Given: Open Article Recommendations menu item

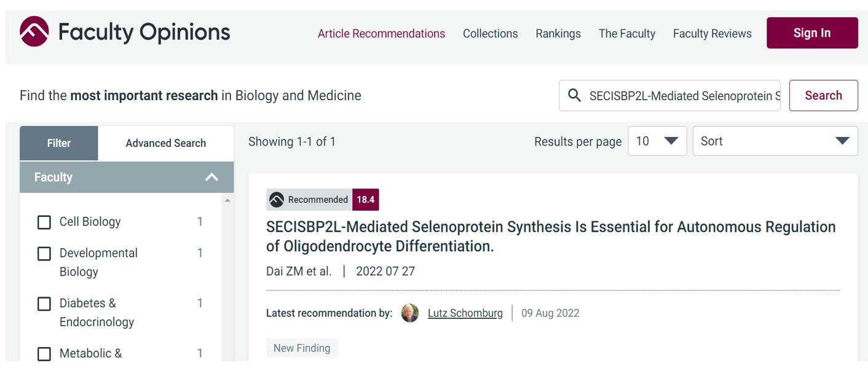Looking at the screenshot, I should tap(381, 34).
